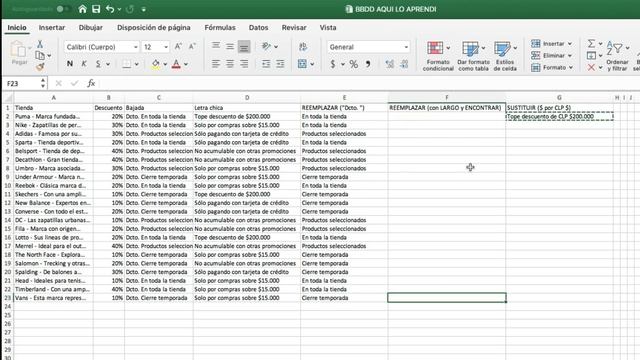The width and height of the screenshot is (640, 360).
Task: Open Ordenar y filtrar menu
Action: coord(617,56)
